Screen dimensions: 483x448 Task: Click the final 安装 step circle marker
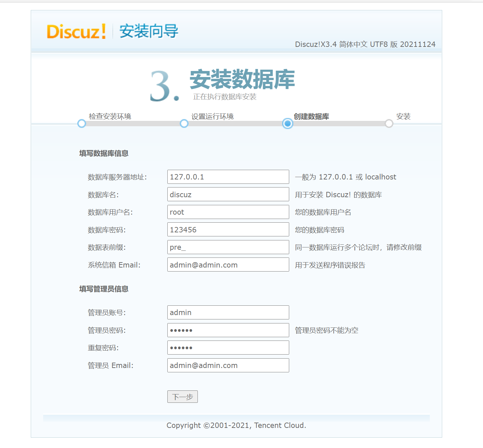click(x=389, y=124)
